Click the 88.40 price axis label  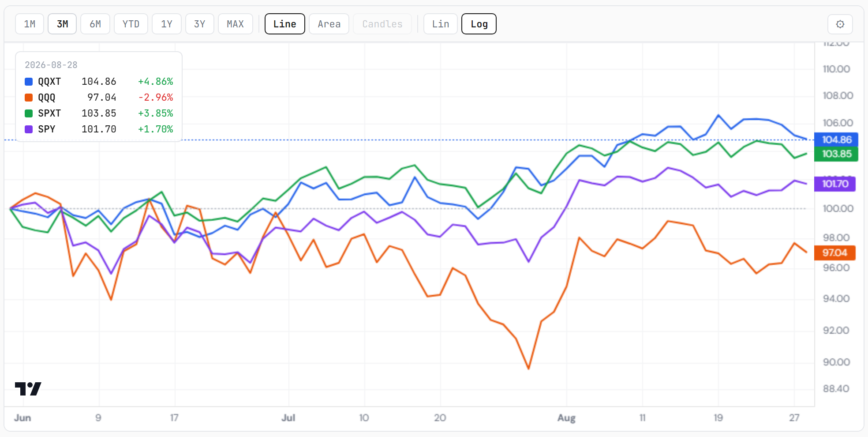[836, 389]
